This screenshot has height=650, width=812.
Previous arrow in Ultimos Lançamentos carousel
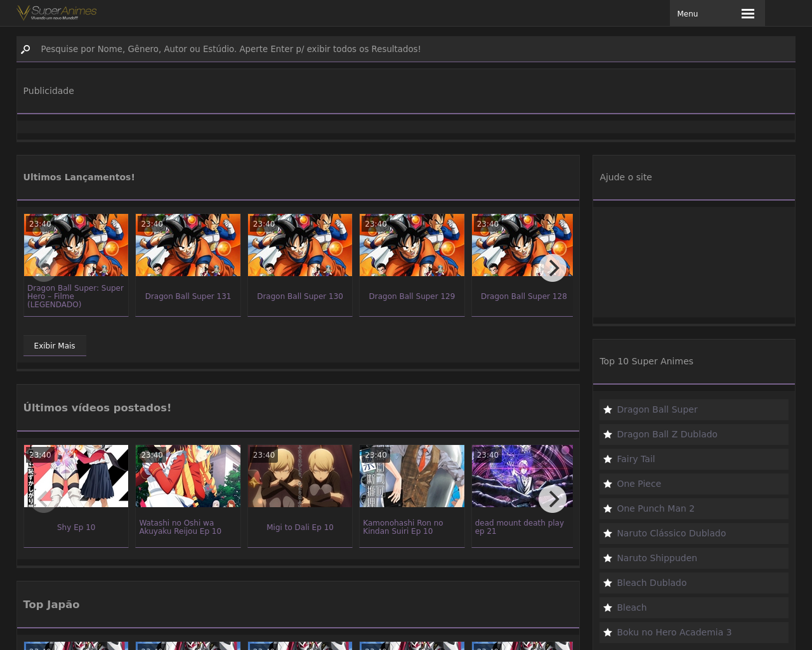pyautogui.click(x=44, y=268)
